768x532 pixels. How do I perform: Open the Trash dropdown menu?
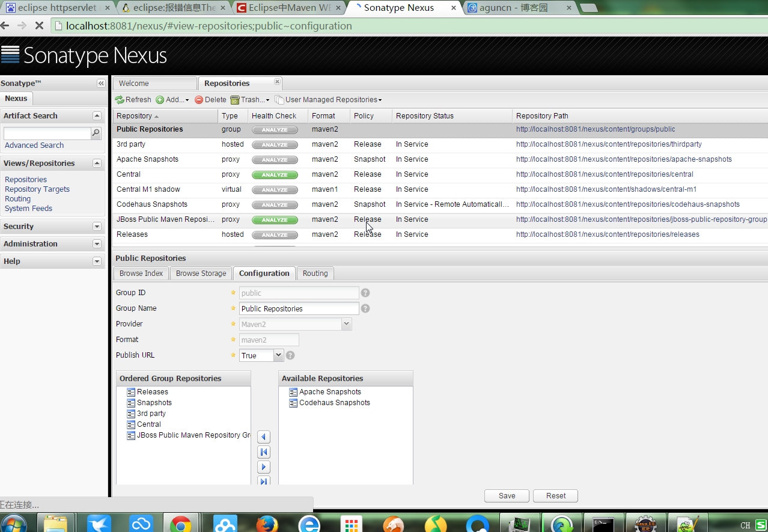click(x=250, y=100)
